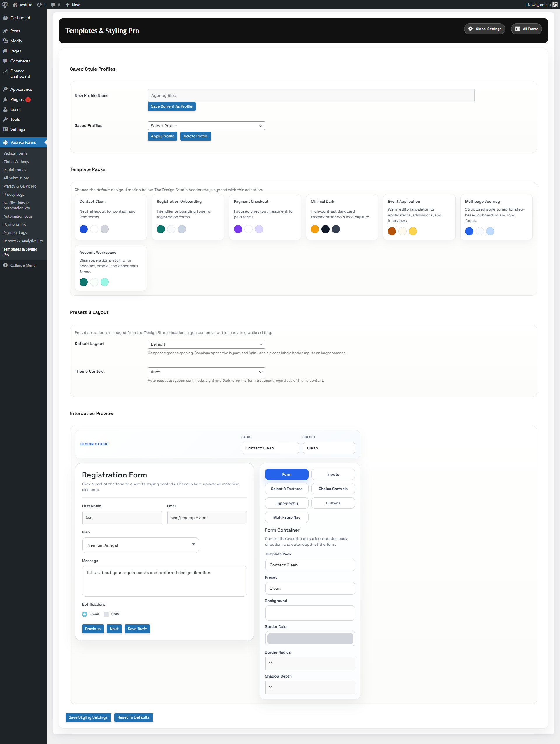Open the Finance Dashboard chart icon

(x=5, y=71)
